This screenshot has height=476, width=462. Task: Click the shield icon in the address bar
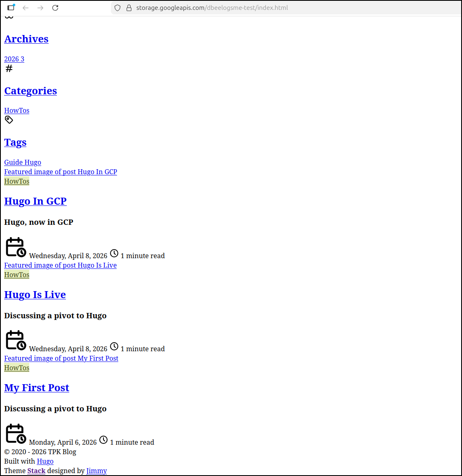[117, 7]
